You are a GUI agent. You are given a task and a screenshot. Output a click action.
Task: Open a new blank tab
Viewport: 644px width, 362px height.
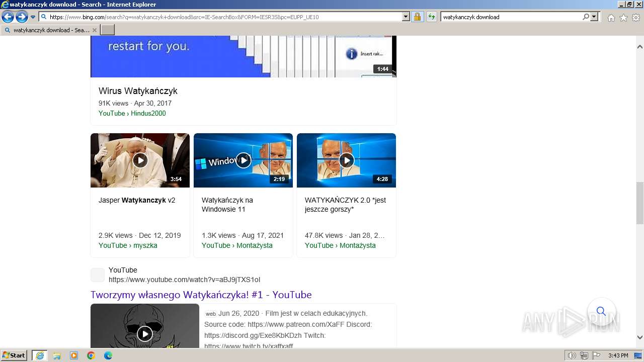click(x=108, y=30)
